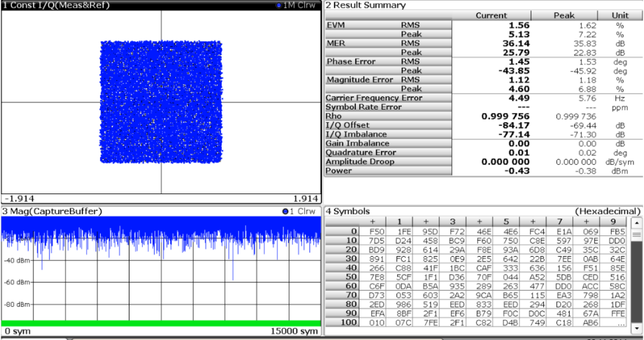The height and width of the screenshot is (340, 644).
Task: Click the blue 1 Clrw trace marker
Action: pos(299,211)
